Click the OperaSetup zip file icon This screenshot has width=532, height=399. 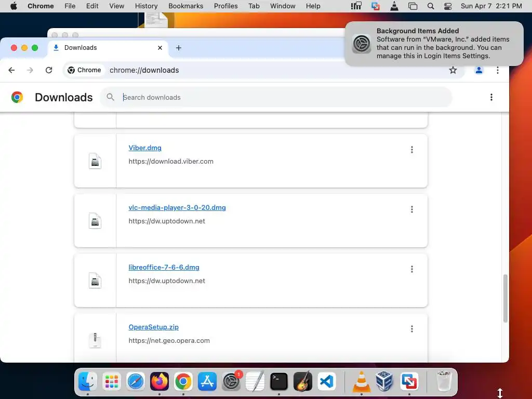coord(95,340)
